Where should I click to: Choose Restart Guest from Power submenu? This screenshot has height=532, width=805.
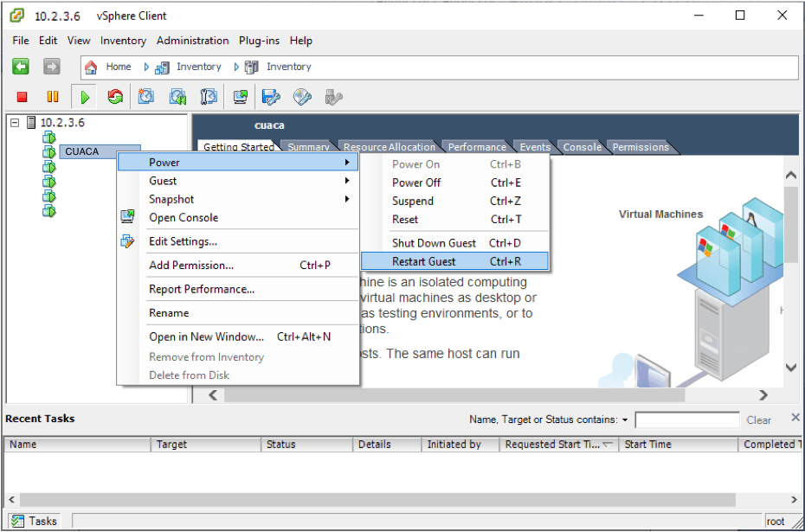[454, 261]
